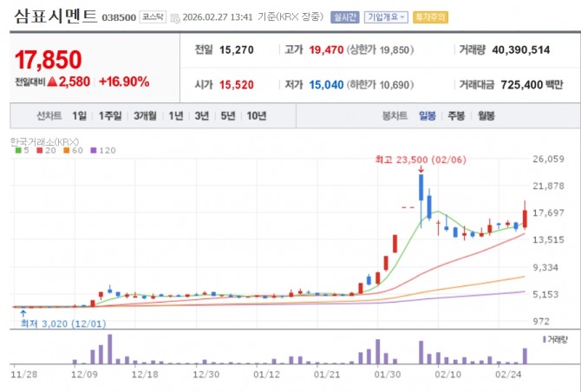Click the 최저 3,020 low marker arrow
The height and width of the screenshot is (392, 581).
[23, 313]
